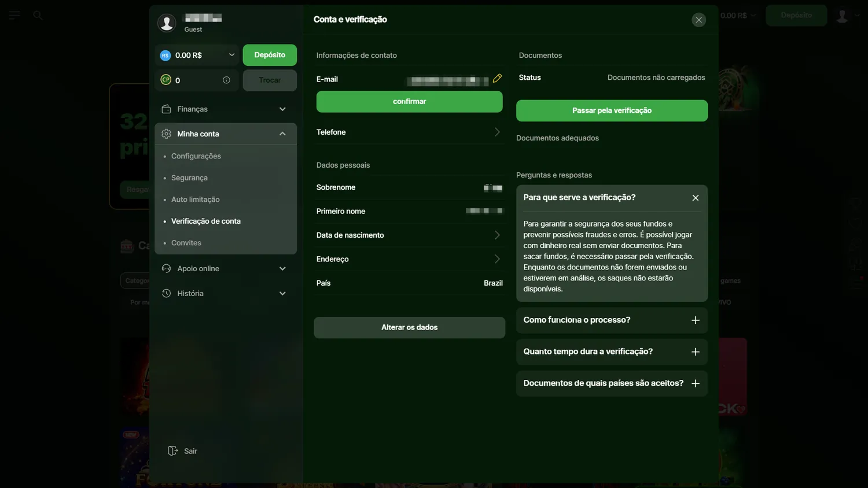The width and height of the screenshot is (868, 488).
Task: Go to Segurança menu item
Action: pyautogui.click(x=189, y=178)
